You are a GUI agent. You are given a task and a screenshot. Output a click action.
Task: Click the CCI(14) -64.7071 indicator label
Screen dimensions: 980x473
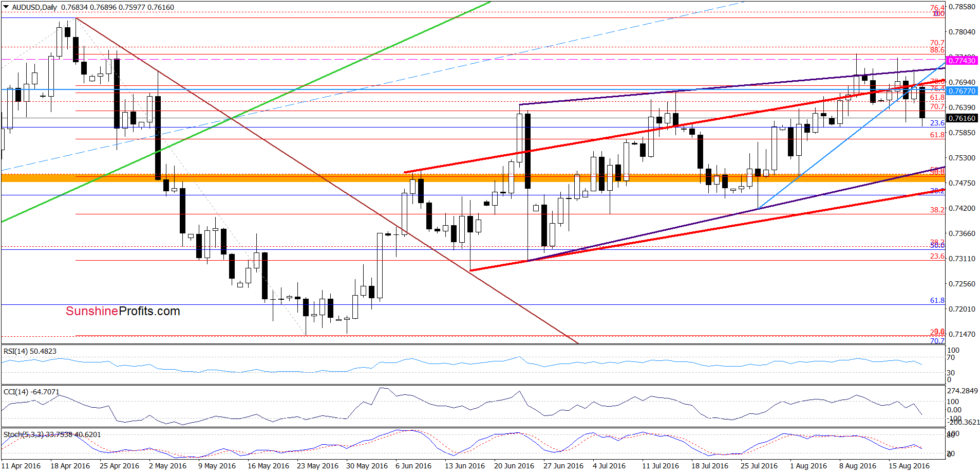pos(31,392)
